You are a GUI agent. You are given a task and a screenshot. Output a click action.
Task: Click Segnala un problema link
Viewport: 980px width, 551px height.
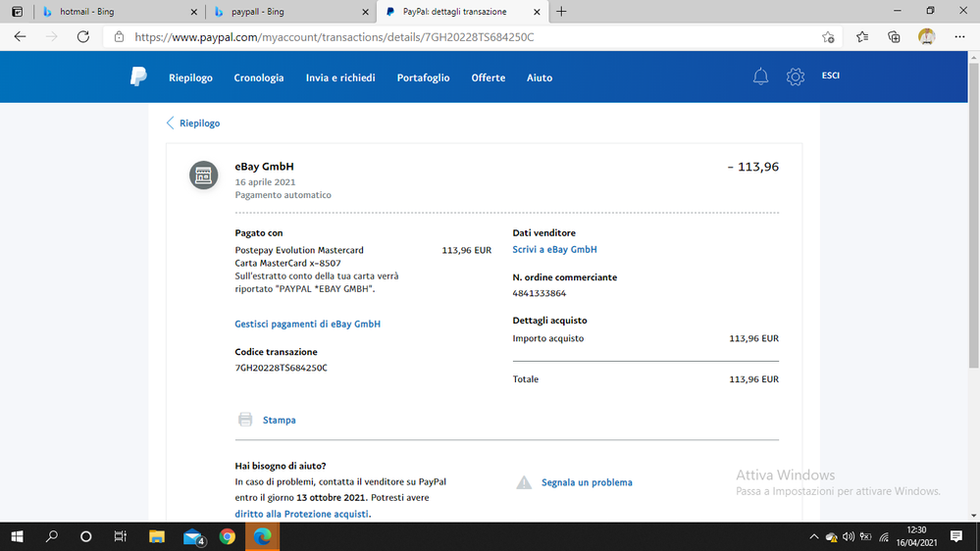[x=587, y=482]
